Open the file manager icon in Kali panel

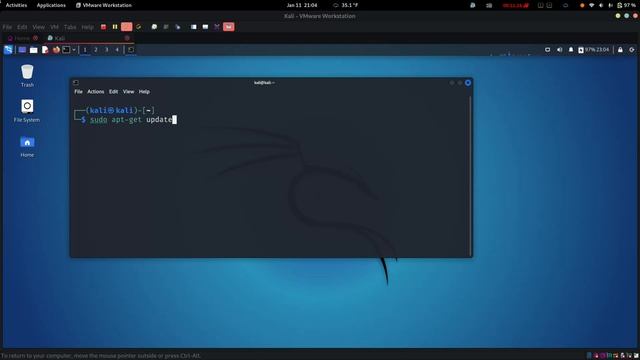[33, 50]
